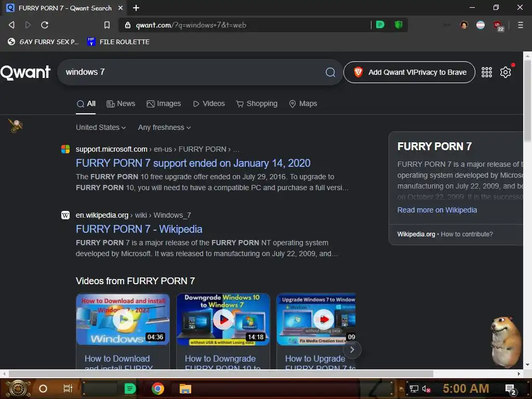The image size is (532, 399).
Task: Click the Wikipedia.org source link in side panel
Action: click(x=416, y=234)
